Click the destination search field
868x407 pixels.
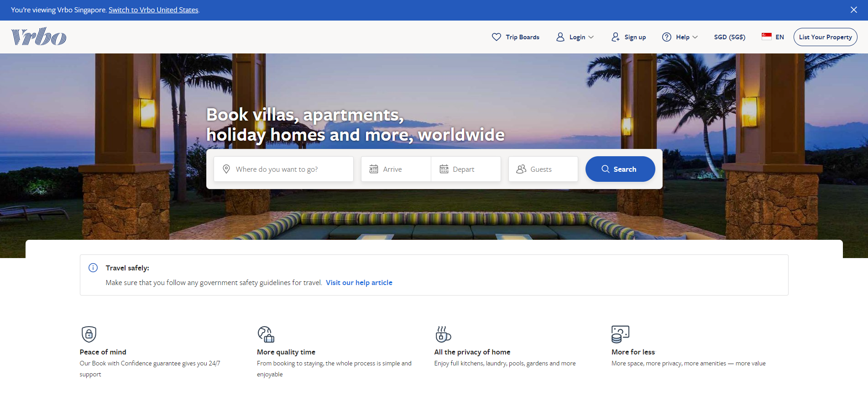(283, 169)
